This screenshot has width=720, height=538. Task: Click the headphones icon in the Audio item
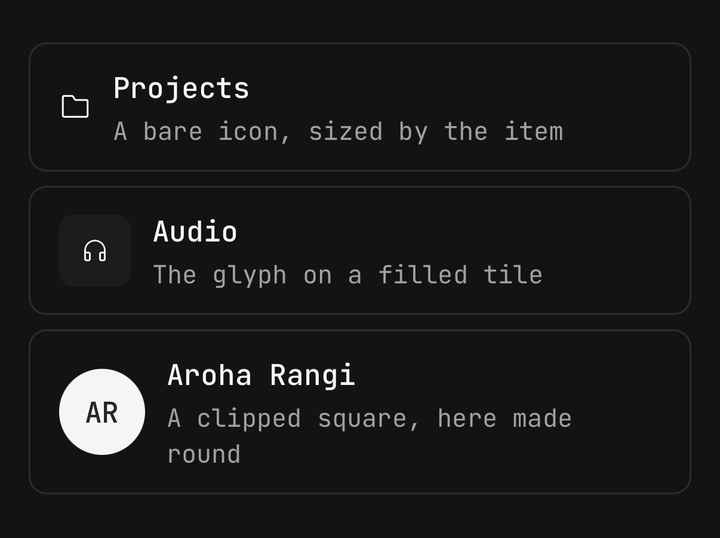click(x=95, y=251)
